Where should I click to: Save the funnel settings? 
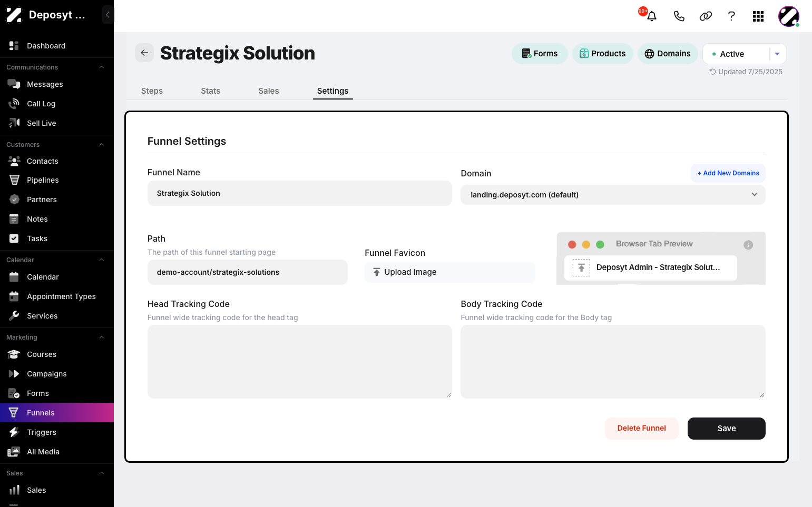pos(726,429)
